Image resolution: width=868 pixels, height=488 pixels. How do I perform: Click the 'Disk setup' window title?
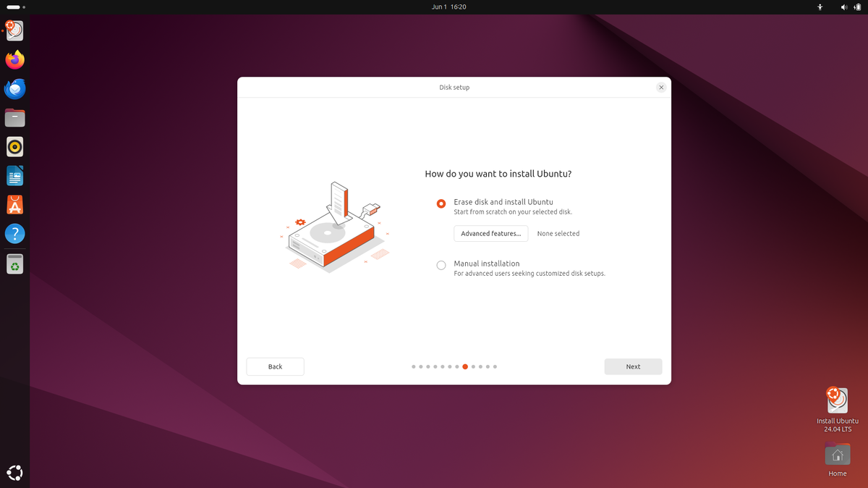[454, 88]
